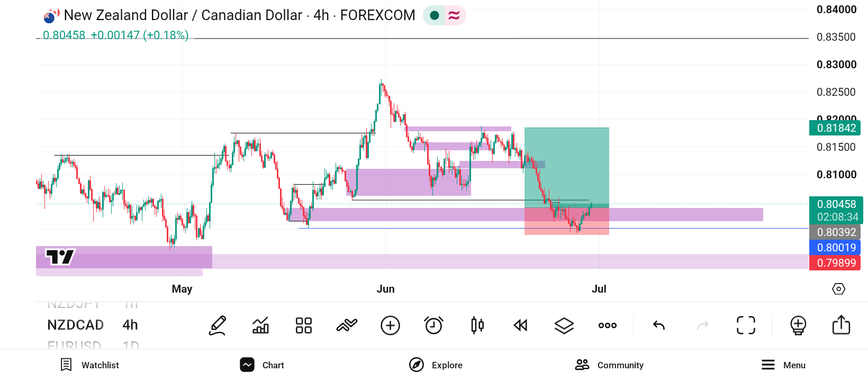Open the object tree layers icon
Image resolution: width=868 pixels, height=381 pixels.
pos(564,325)
